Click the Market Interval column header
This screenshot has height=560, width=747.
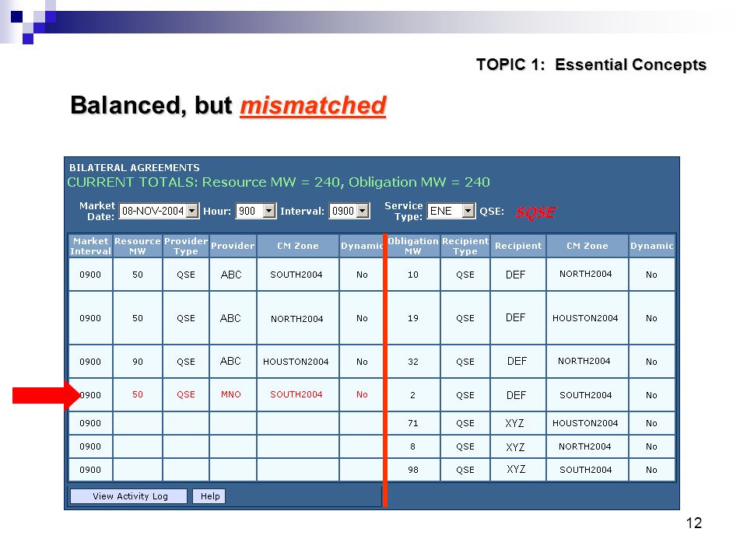pos(90,246)
